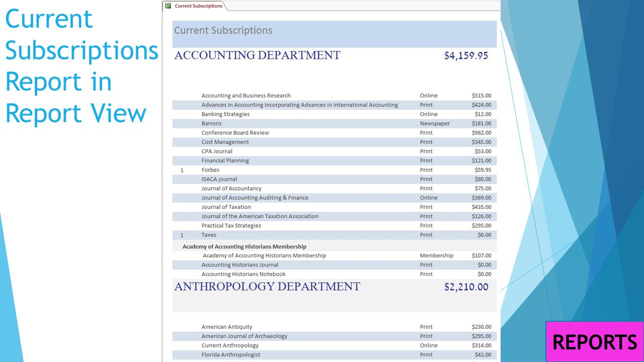Click the $75.00 Journal of Accountancy price
Screen dimensions: 644x362
[483, 189]
